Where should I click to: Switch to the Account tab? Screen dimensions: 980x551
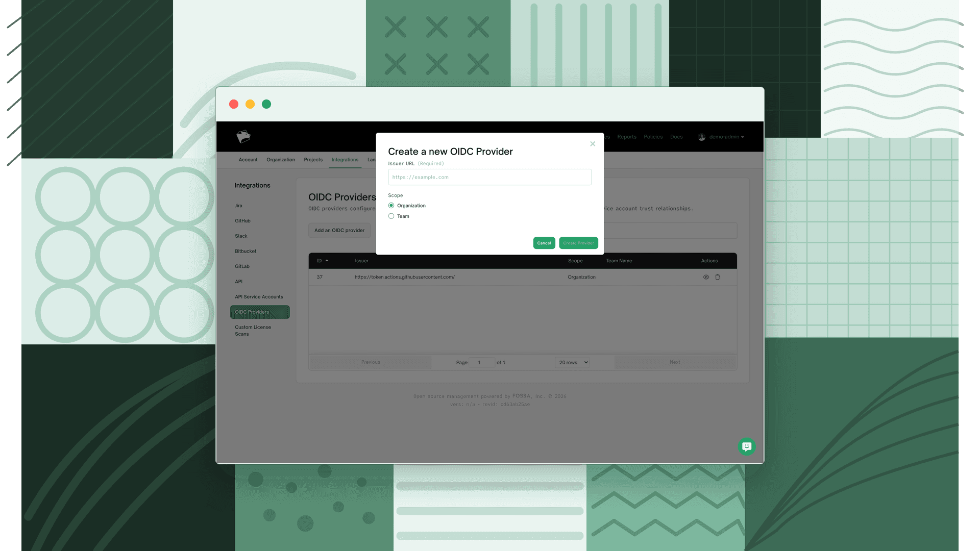[248, 160]
